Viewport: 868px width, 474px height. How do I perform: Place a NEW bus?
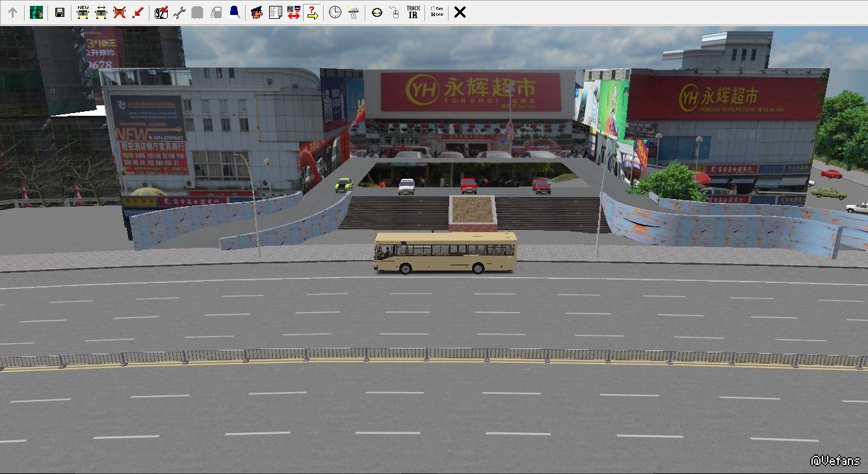83,12
